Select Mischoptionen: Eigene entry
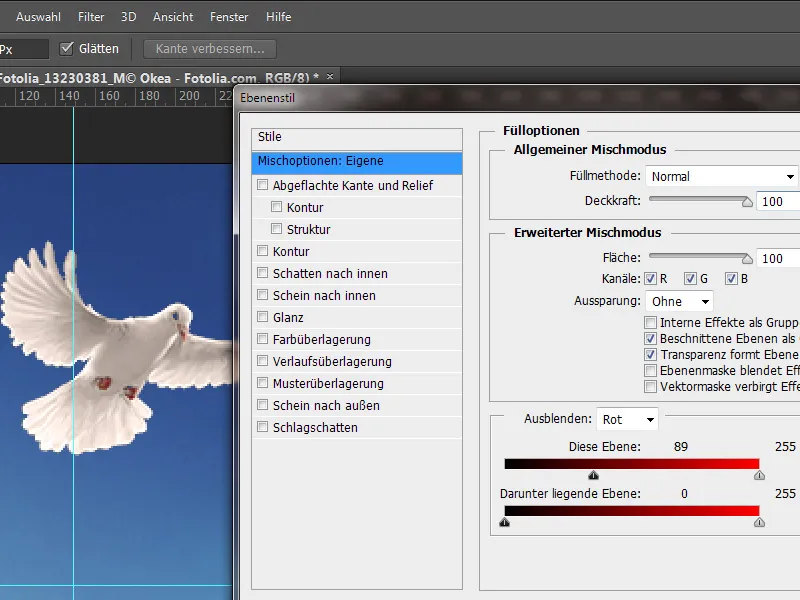The image size is (800, 600). pos(357,162)
